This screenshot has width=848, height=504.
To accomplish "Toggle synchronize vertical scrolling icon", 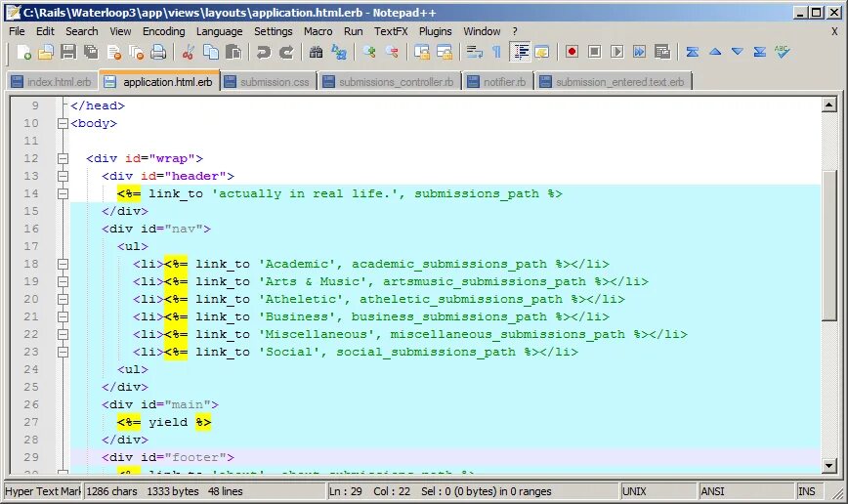I will pos(421,52).
